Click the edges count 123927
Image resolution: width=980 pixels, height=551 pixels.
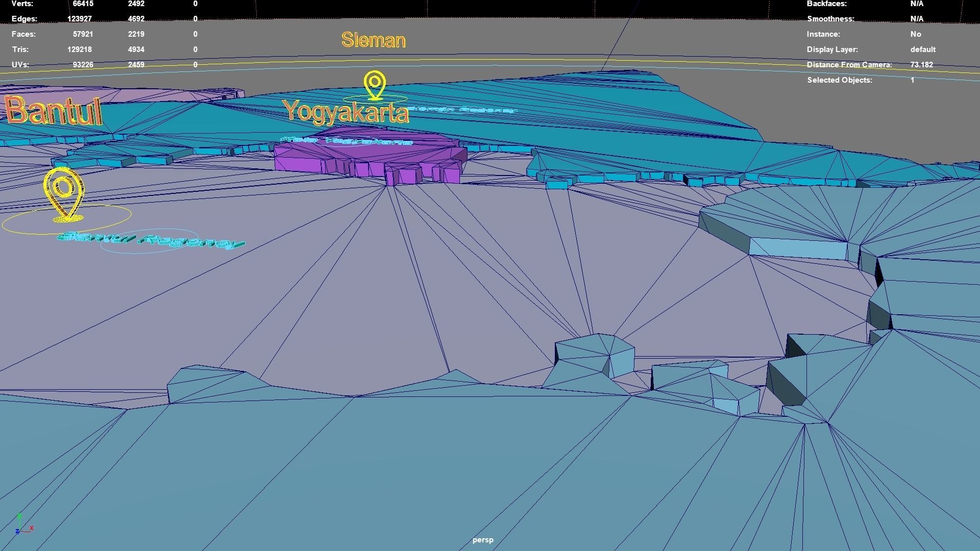coord(79,19)
